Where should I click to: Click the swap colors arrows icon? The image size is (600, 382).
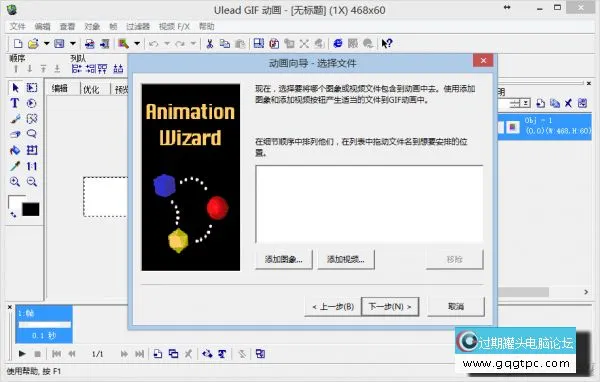13,215
